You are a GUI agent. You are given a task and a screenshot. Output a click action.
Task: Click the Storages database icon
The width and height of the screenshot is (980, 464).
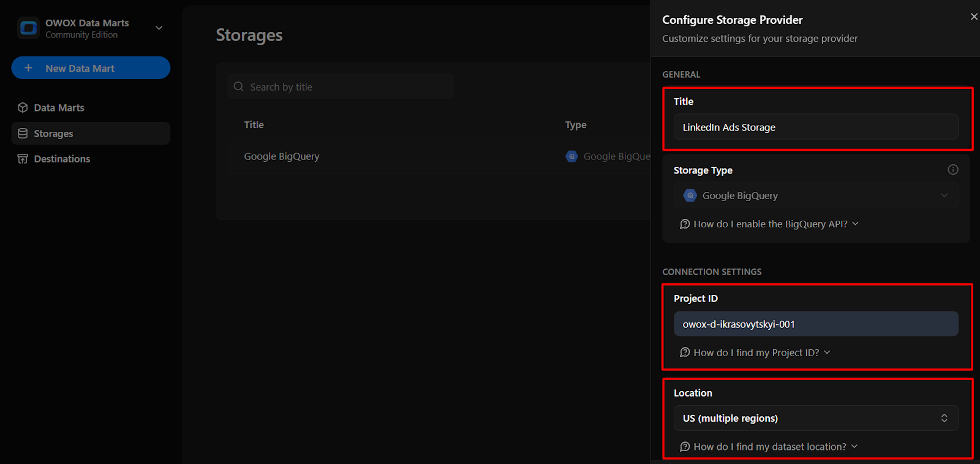[x=23, y=134]
